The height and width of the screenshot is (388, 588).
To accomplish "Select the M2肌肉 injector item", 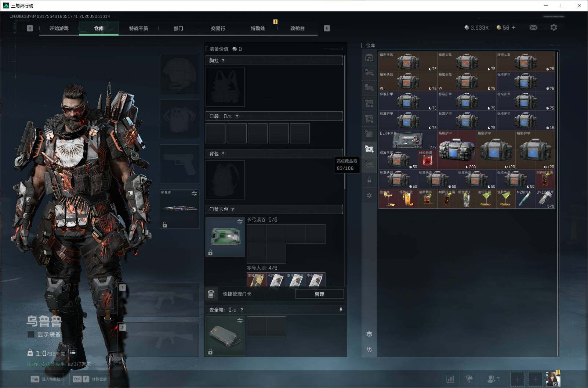I will (x=525, y=199).
